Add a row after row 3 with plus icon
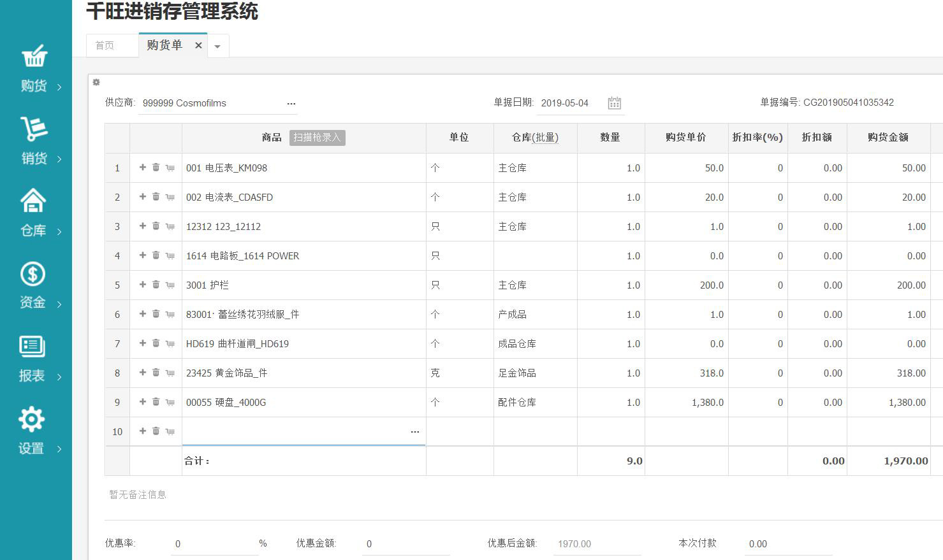943x560 pixels. (x=143, y=226)
